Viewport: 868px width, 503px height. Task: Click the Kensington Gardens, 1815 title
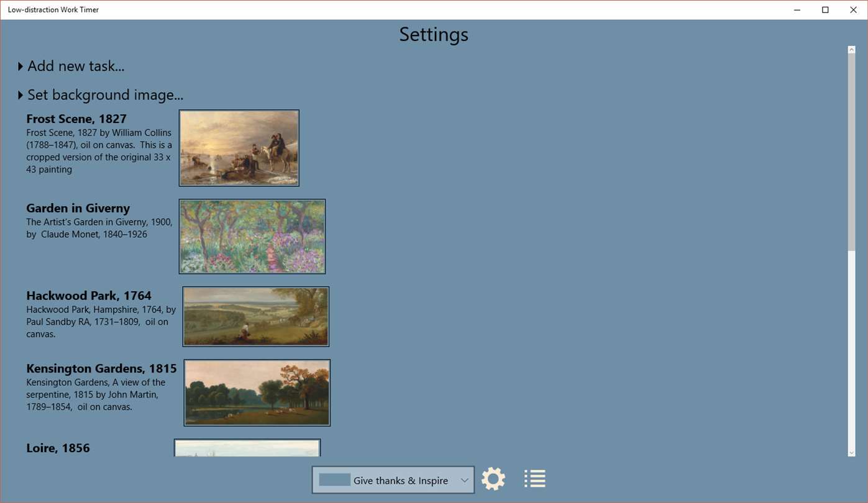101,368
